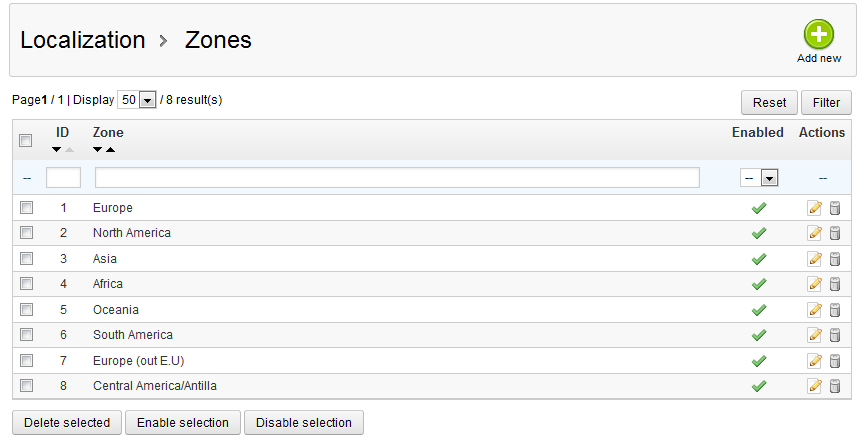Select the checkbox next to Asia
Image resolution: width=858 pixels, height=446 pixels.
27,259
